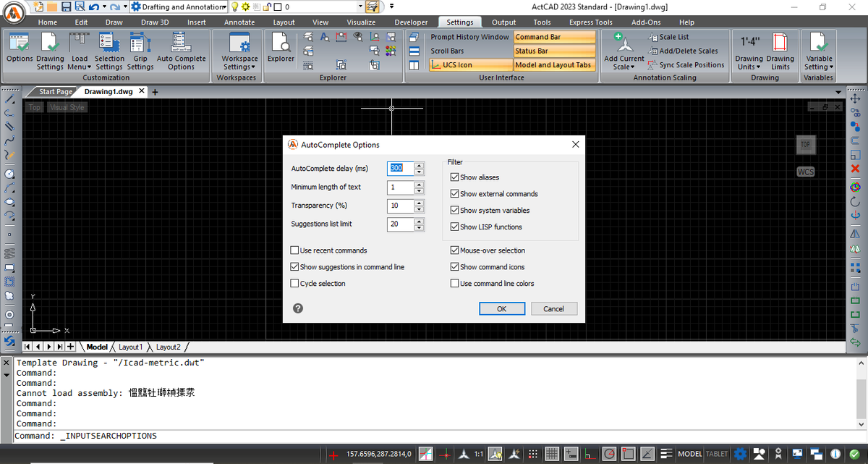Image resolution: width=868 pixels, height=464 pixels.
Task: Click the Open folder icon in quick access toolbar
Action: [x=53, y=7]
